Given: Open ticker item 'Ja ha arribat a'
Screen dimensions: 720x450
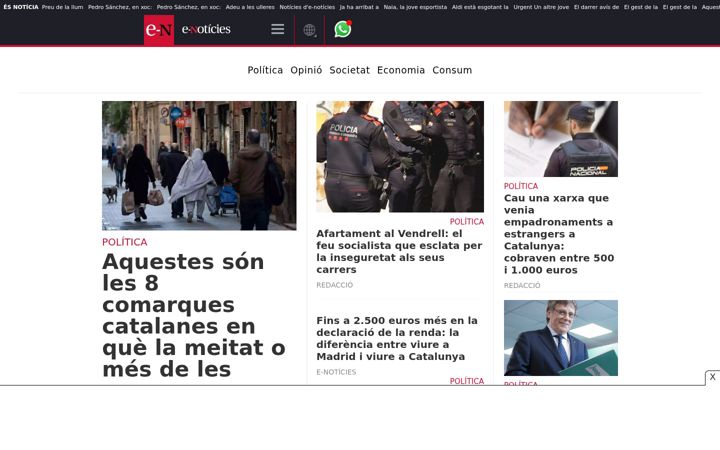Looking at the screenshot, I should [x=359, y=7].
